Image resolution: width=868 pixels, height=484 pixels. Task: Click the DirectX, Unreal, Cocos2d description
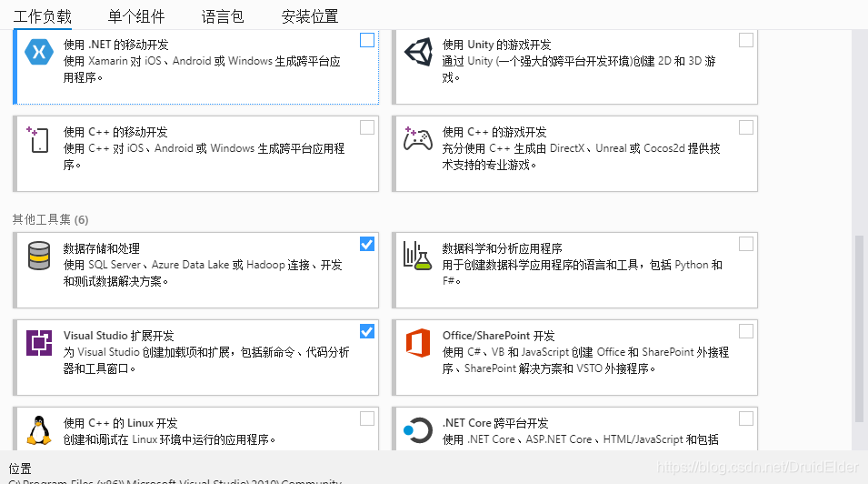582,156
